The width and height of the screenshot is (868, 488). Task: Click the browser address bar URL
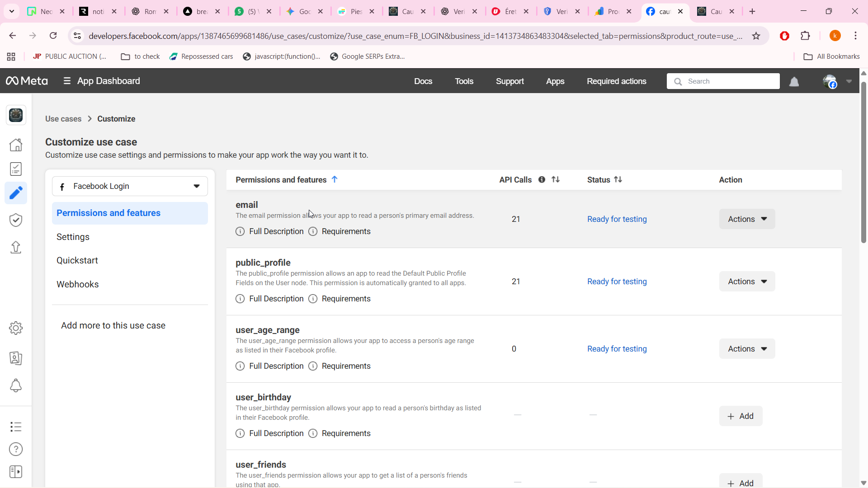[415, 36]
